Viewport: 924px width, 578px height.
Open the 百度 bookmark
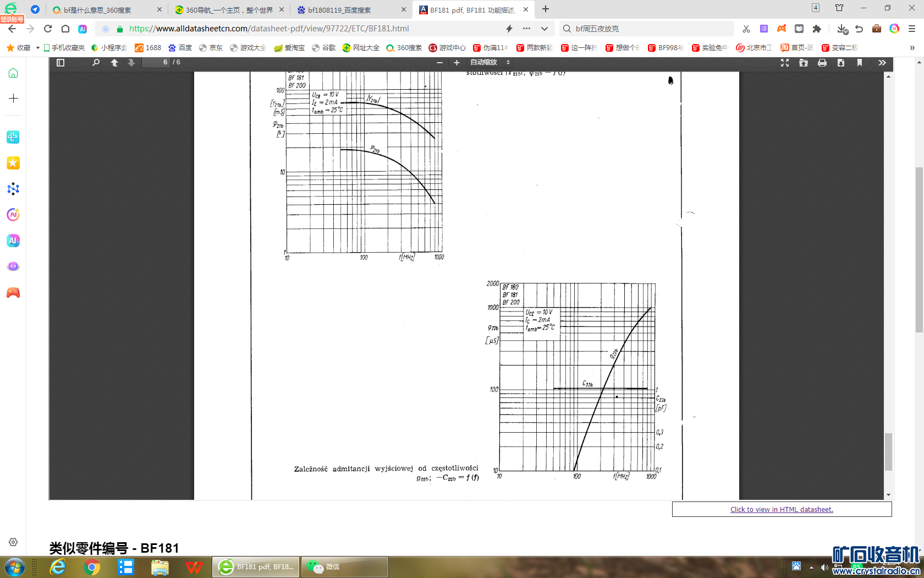(x=180, y=48)
